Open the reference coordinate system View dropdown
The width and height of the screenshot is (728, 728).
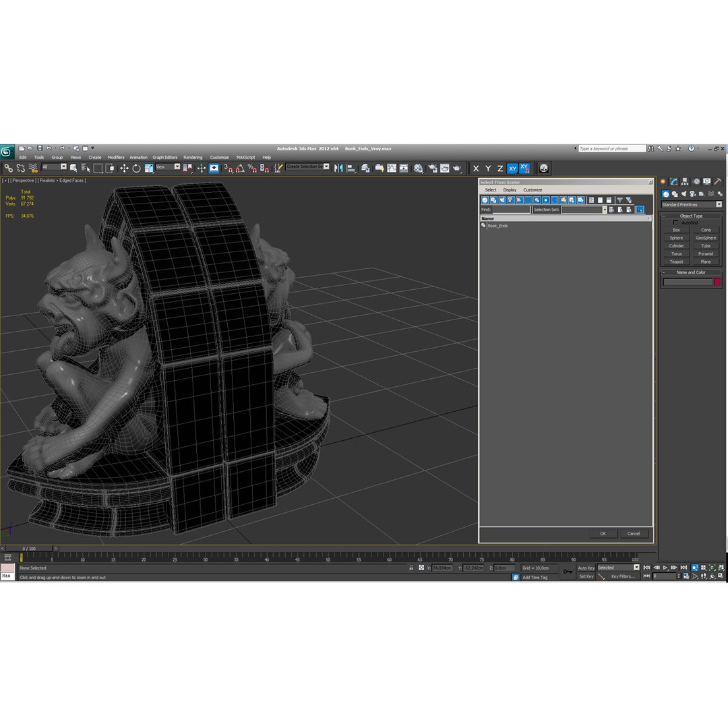(x=168, y=166)
